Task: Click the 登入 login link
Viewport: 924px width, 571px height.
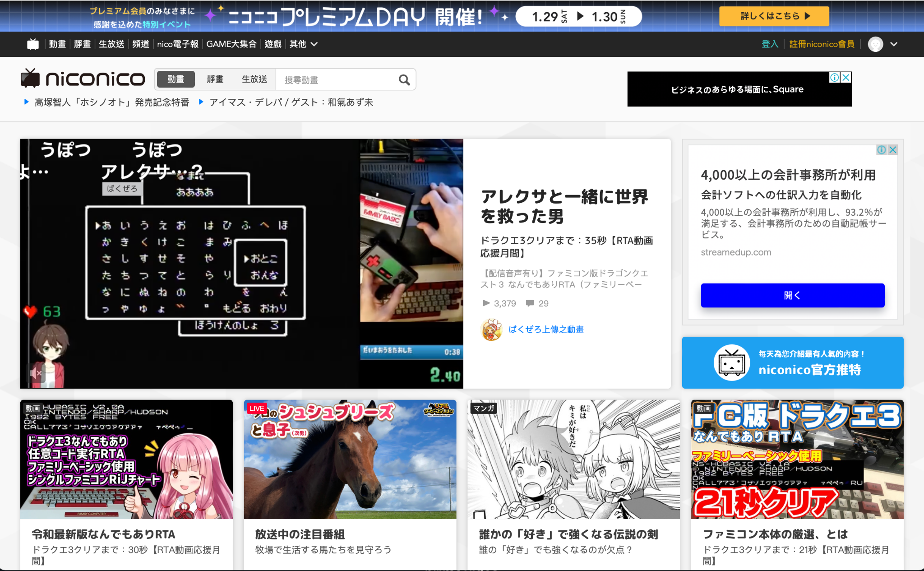Action: tap(770, 44)
